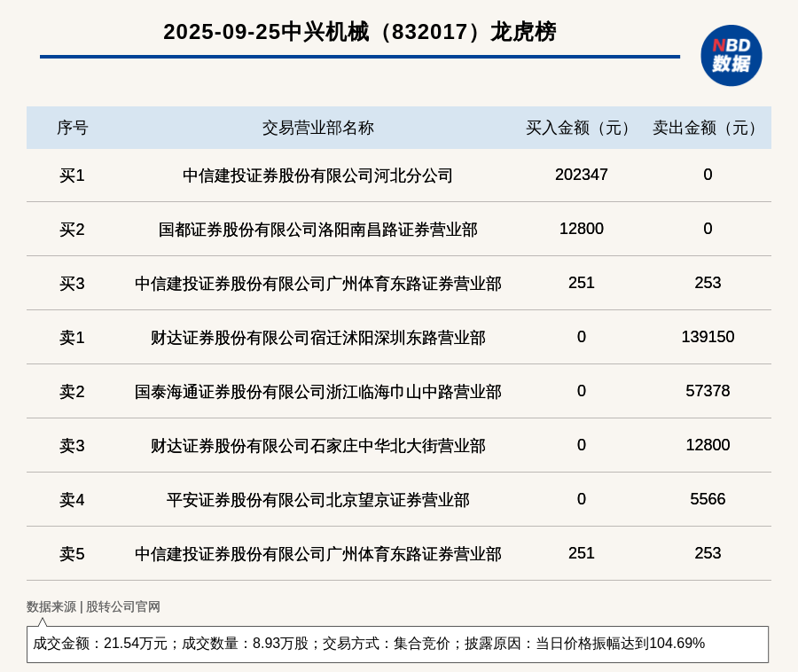The image size is (798, 672).
Task: Open 国都证券 洛阳南昌路 branch entry
Action: (317, 230)
